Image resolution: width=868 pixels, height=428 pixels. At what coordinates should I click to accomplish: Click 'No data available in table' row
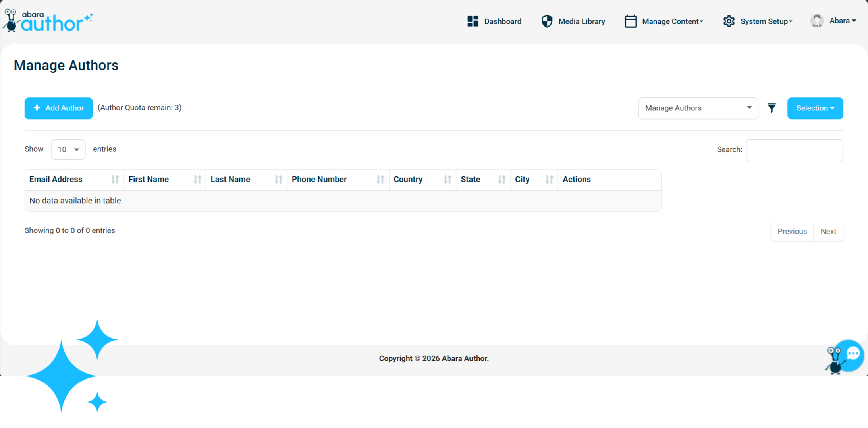point(343,201)
